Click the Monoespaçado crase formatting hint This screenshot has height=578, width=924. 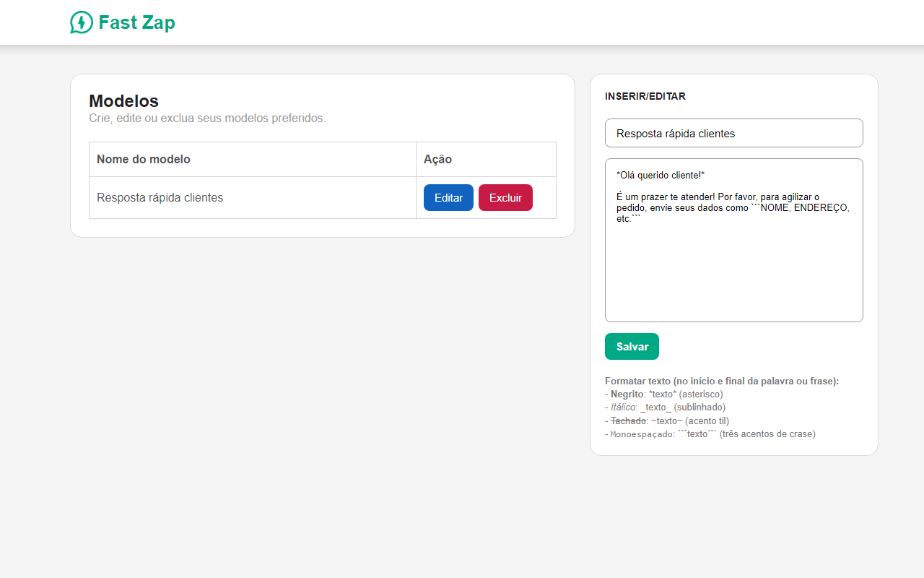710,434
